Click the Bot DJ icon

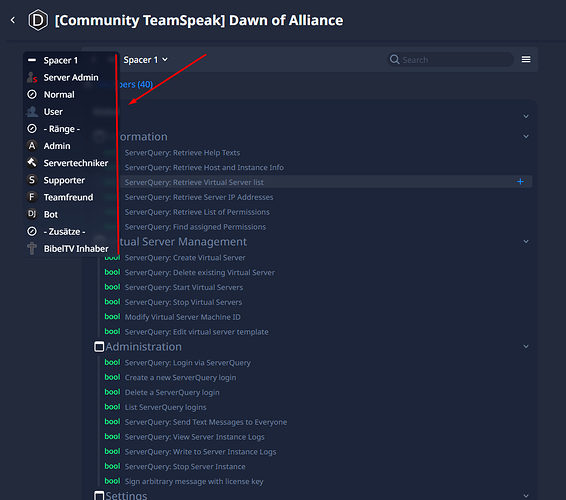32,214
